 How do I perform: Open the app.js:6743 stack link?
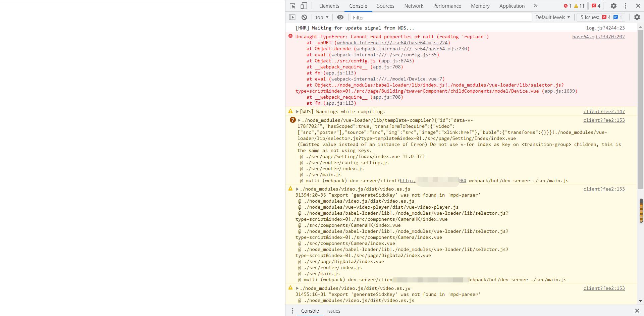click(x=396, y=61)
